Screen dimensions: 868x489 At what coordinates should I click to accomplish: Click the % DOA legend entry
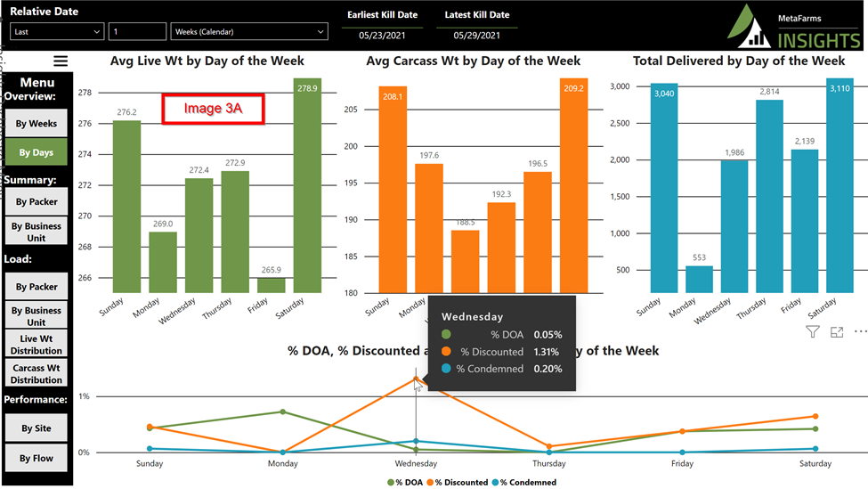point(405,483)
